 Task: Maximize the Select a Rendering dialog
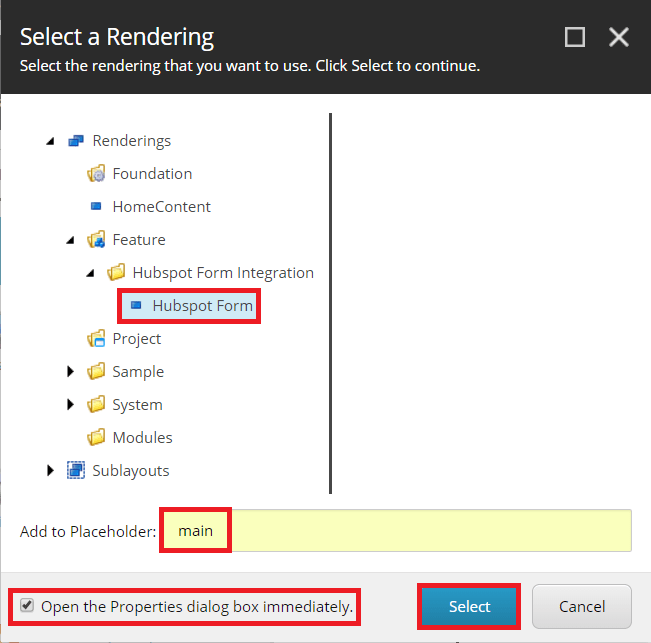click(575, 37)
